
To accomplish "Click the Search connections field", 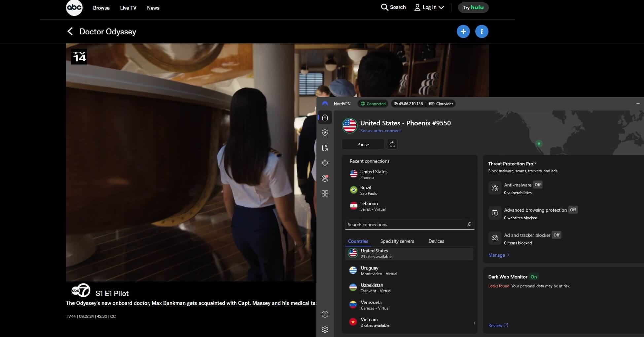I will click(406, 225).
